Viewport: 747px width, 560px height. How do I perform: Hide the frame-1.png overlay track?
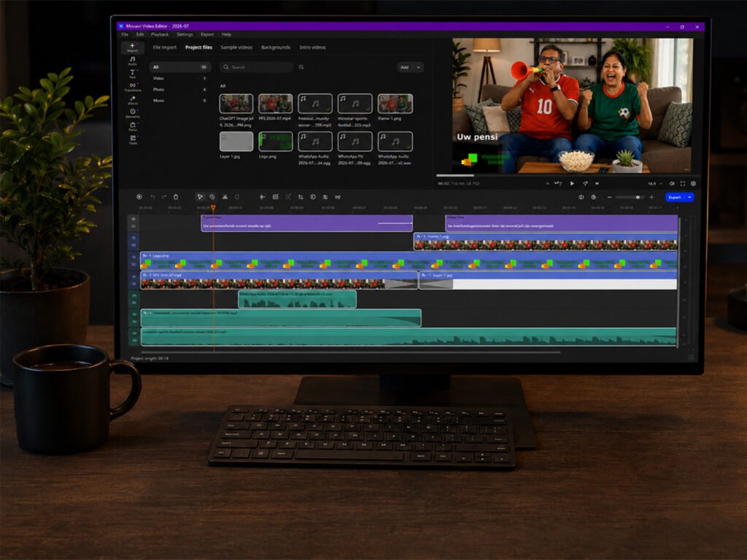click(x=133, y=238)
